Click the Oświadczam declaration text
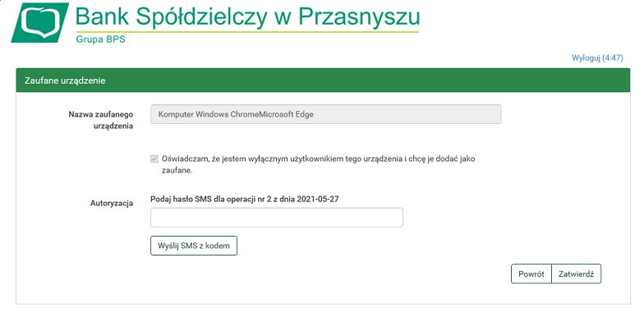The image size is (644, 313). (319, 164)
